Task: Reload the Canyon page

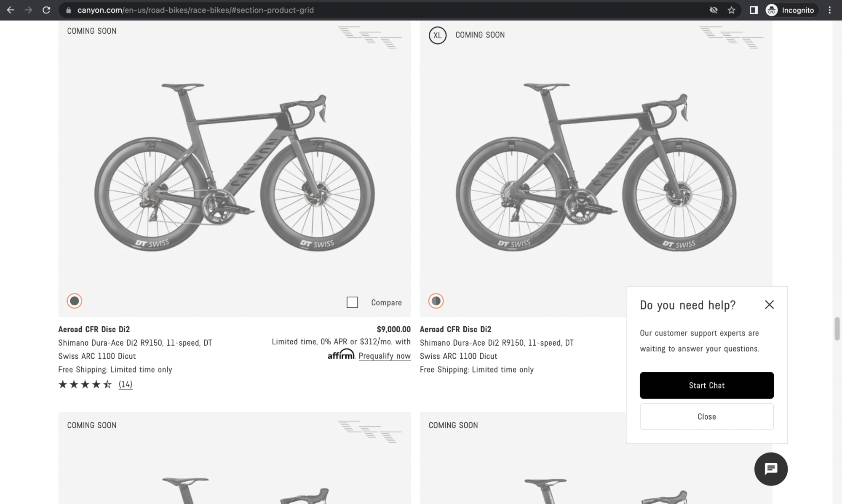Action: pyautogui.click(x=46, y=10)
